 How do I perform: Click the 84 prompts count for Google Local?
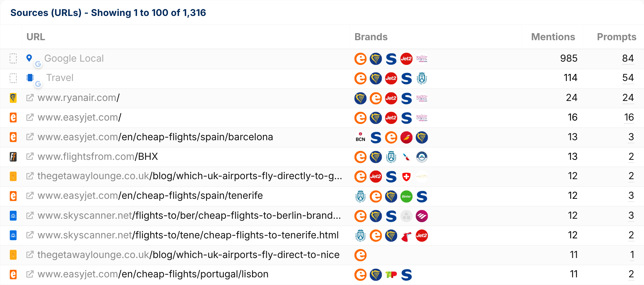click(628, 58)
